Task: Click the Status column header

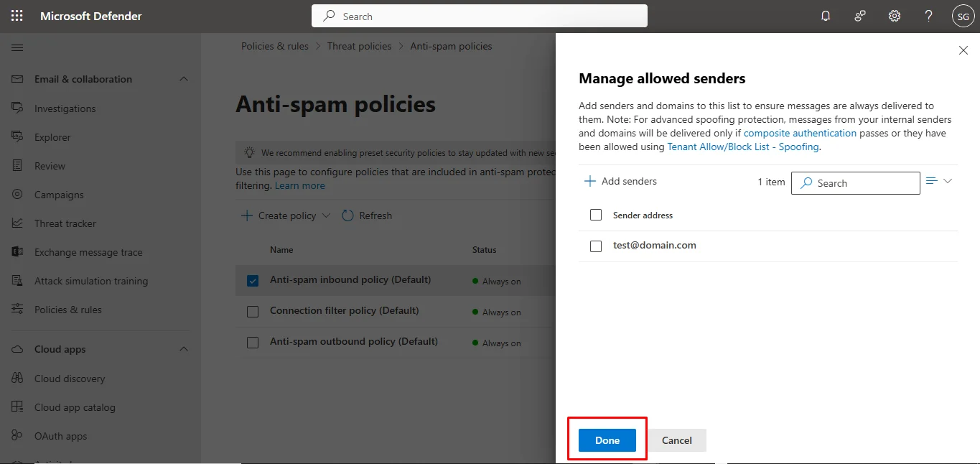Action: click(x=484, y=250)
